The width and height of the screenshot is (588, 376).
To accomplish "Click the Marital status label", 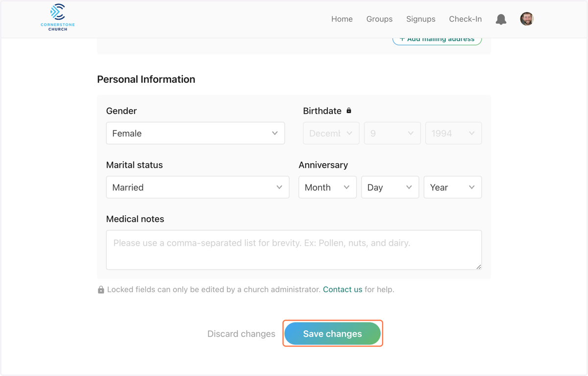I will [x=134, y=165].
